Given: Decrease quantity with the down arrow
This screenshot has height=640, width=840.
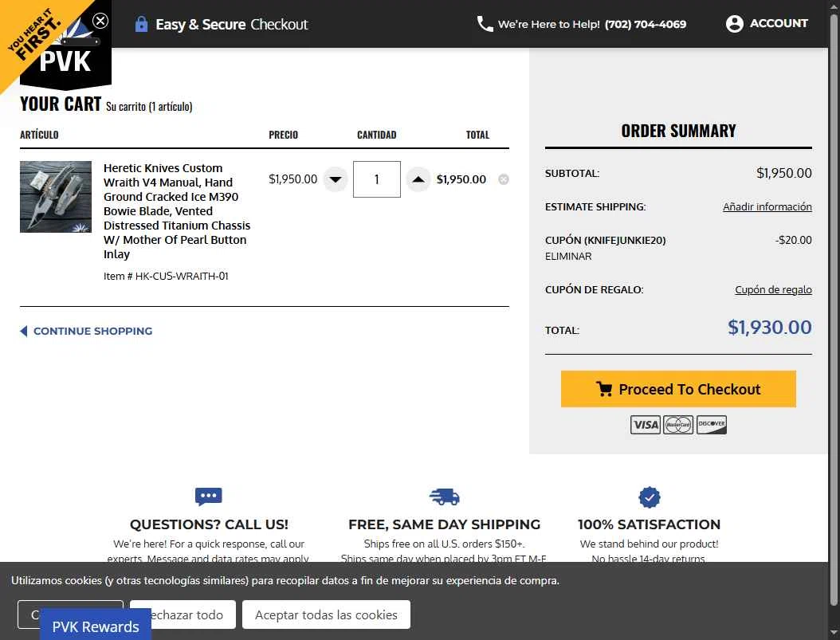Looking at the screenshot, I should [x=336, y=179].
